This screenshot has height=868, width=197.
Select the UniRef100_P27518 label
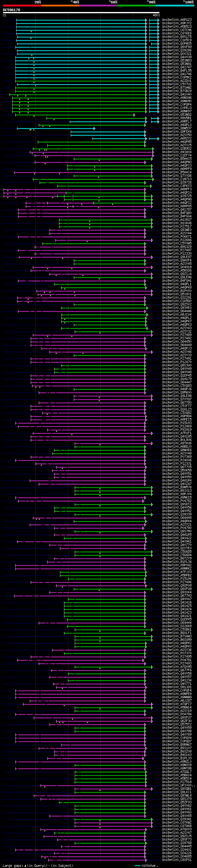[x=177, y=782]
